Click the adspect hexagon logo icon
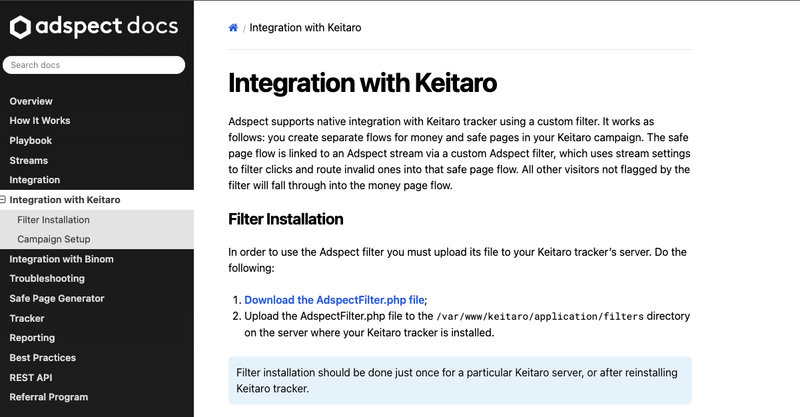The width and height of the screenshot is (800, 417). coord(20,28)
